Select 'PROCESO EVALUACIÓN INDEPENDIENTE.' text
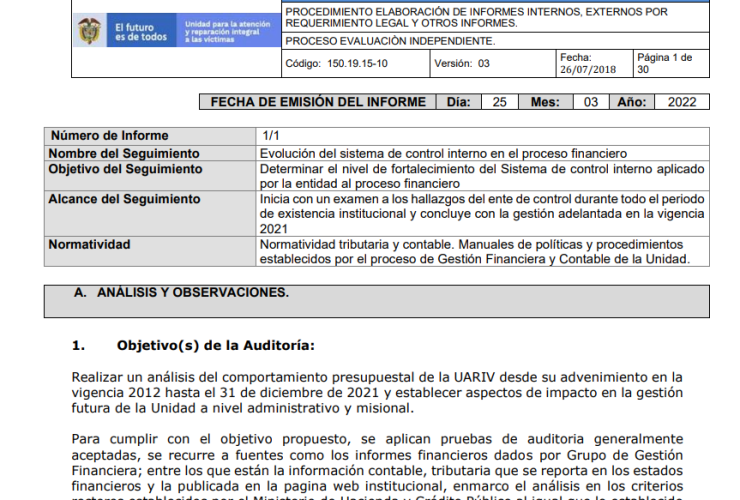 pyautogui.click(x=390, y=41)
